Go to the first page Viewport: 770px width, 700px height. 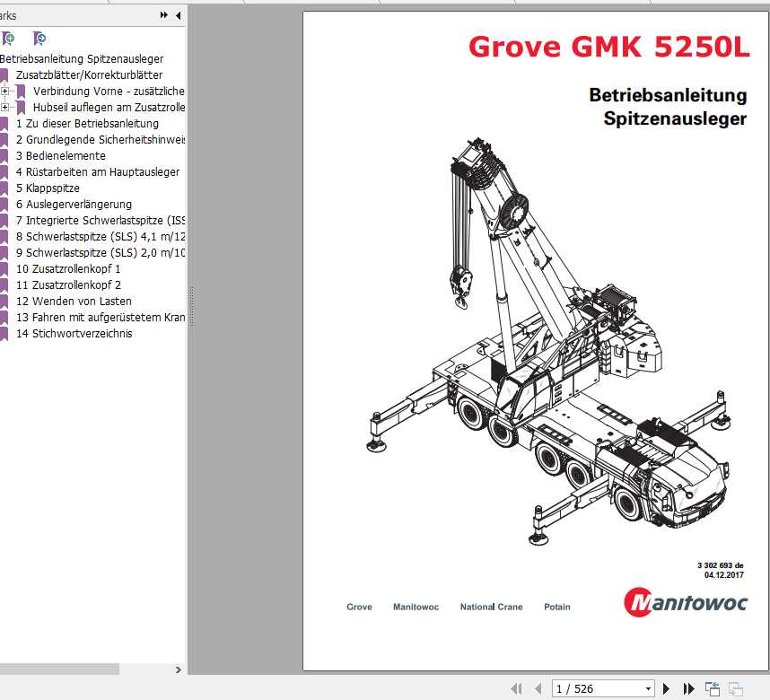tap(517, 688)
